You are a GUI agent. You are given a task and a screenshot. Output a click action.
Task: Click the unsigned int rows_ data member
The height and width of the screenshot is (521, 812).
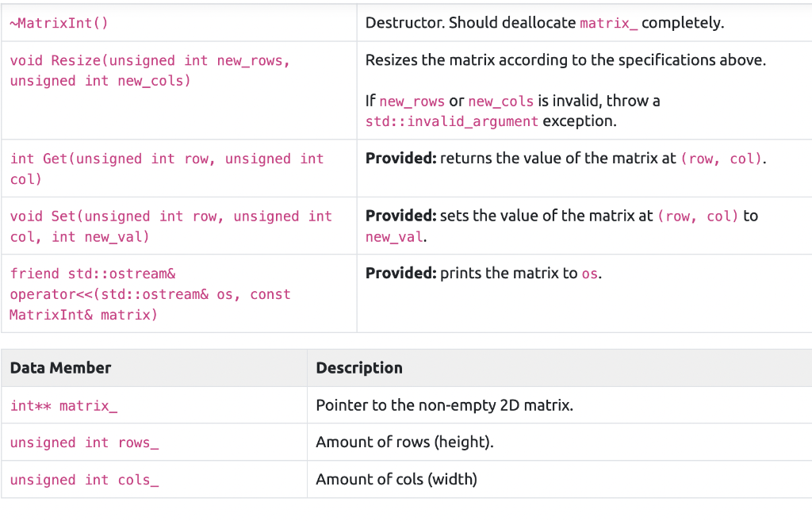pos(84,442)
